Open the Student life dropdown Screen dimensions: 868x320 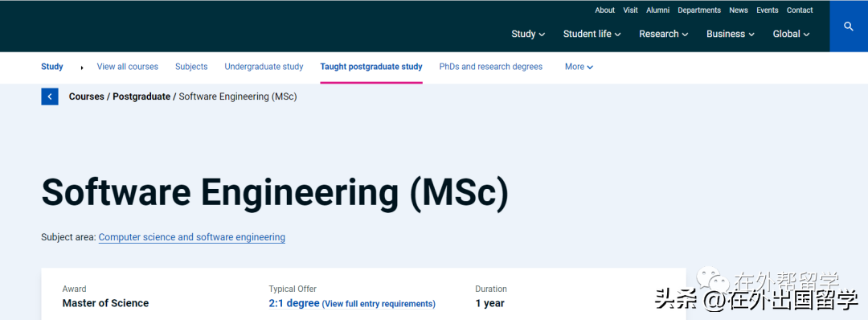pyautogui.click(x=592, y=34)
